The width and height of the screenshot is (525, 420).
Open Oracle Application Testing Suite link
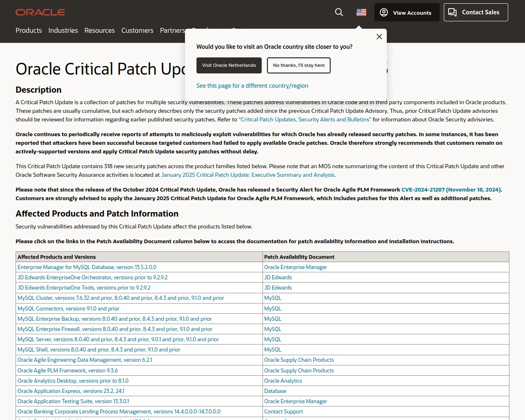coord(73,401)
